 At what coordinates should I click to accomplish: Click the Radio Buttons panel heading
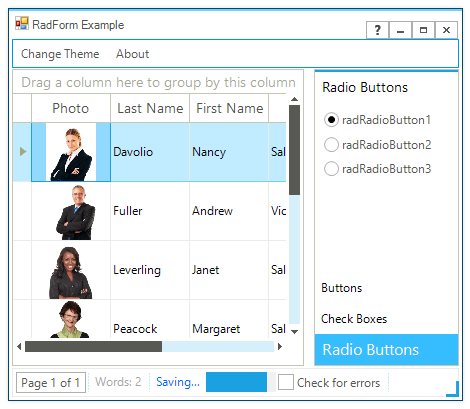tap(365, 87)
